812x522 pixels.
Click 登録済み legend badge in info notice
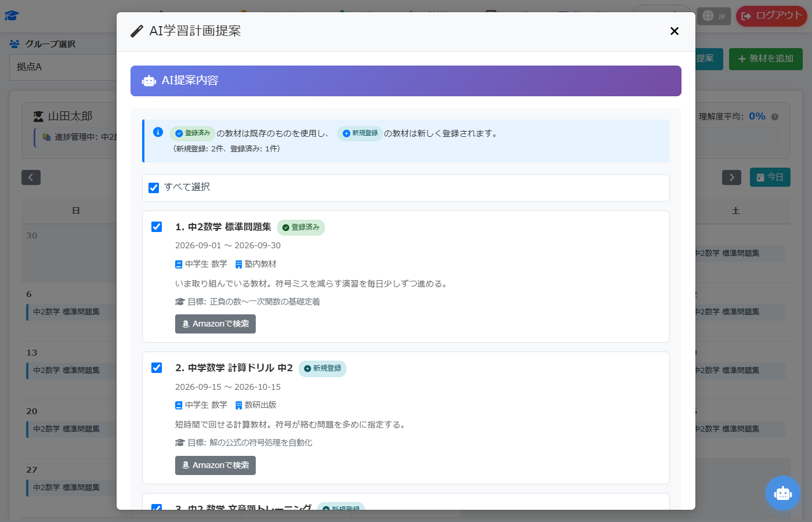(x=193, y=133)
